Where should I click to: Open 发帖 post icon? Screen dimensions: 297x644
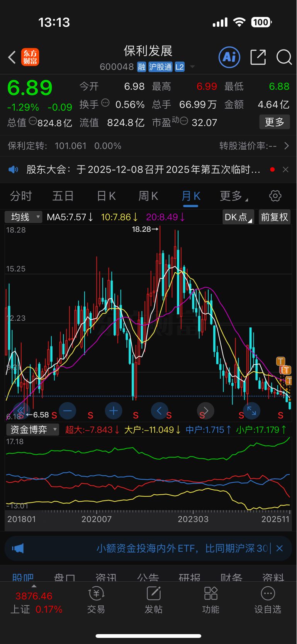tap(153, 600)
